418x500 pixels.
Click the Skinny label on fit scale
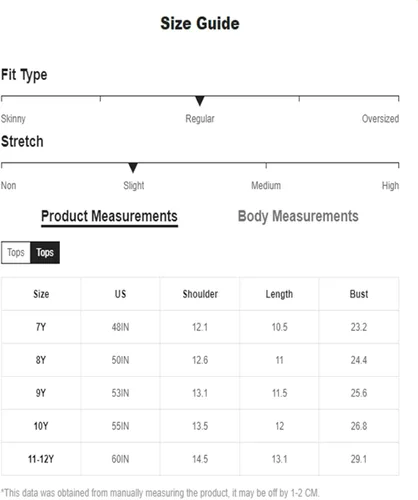click(13, 119)
